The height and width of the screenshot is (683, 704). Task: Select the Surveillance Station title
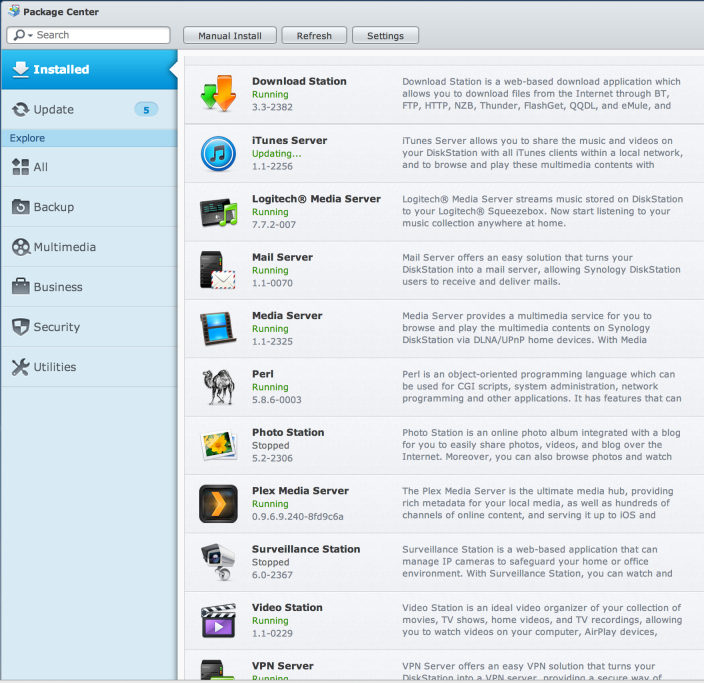(x=306, y=549)
